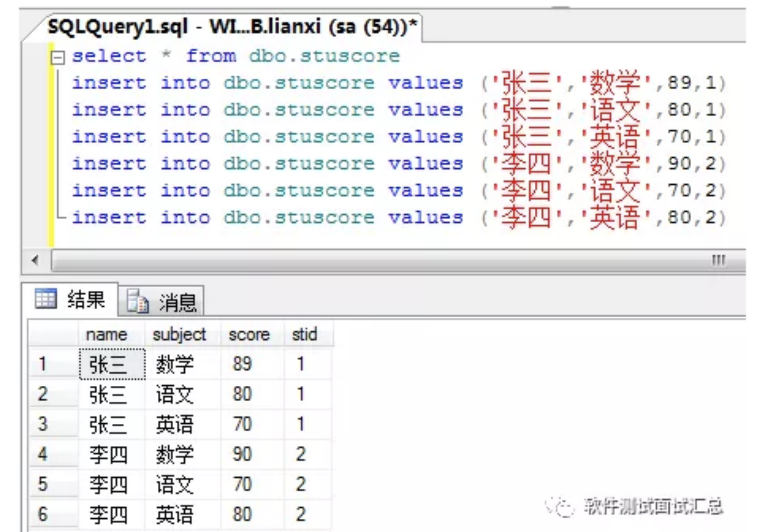Click the 英语 subject cell in row 3
This screenshot has width=776, height=532.
(183, 424)
